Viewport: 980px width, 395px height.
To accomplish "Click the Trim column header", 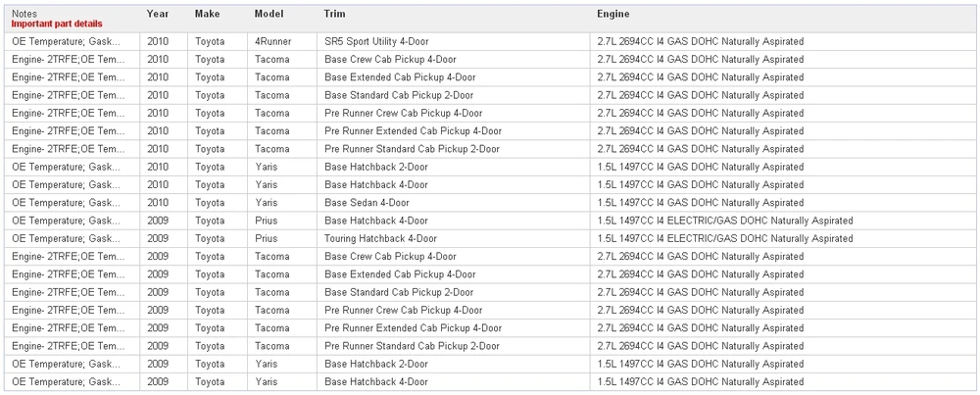I will 334,14.
